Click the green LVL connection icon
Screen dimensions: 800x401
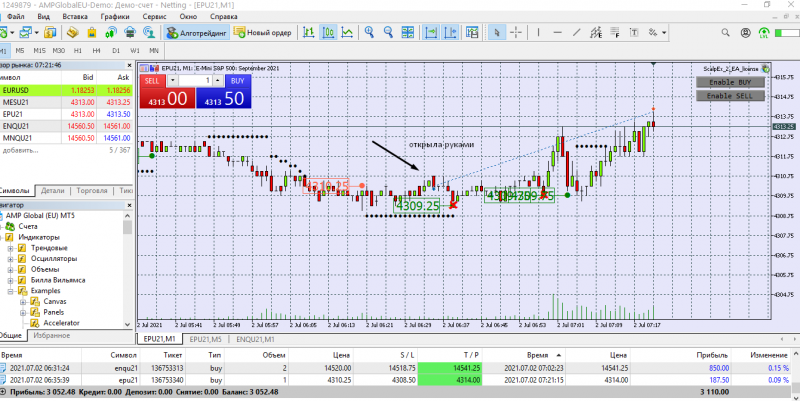[764, 33]
